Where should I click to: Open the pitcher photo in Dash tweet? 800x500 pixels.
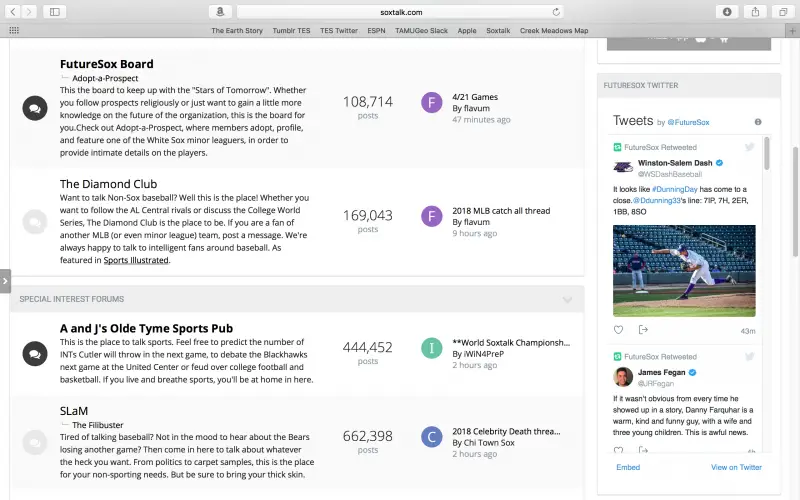pos(684,270)
